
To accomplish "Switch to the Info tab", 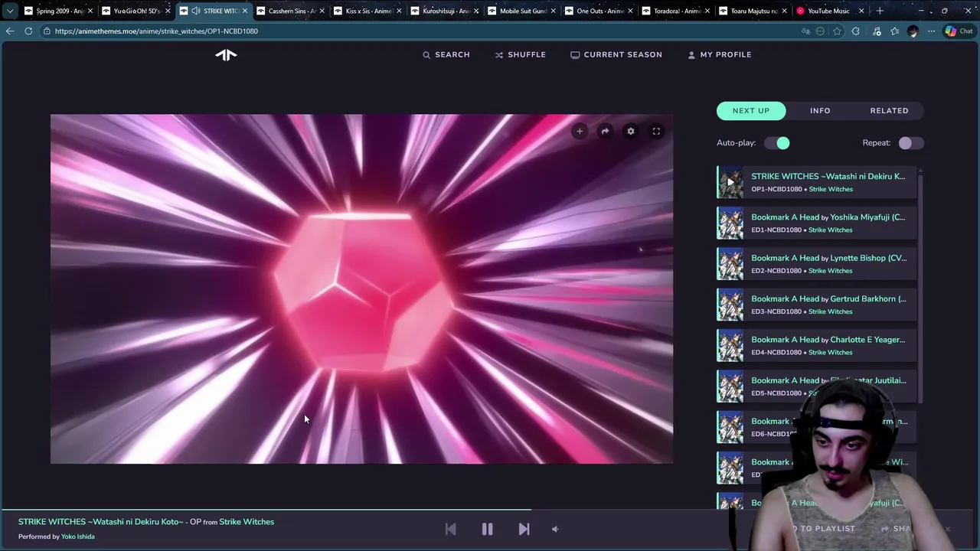I will pyautogui.click(x=820, y=111).
